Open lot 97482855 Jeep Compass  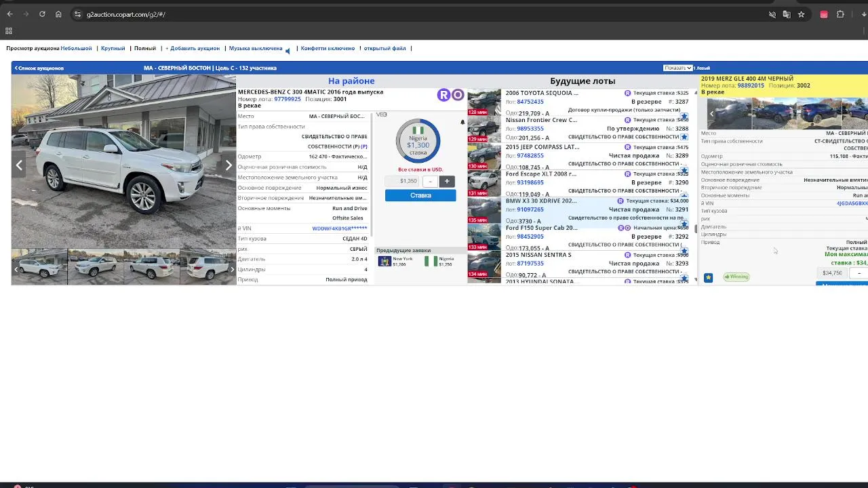pos(530,156)
